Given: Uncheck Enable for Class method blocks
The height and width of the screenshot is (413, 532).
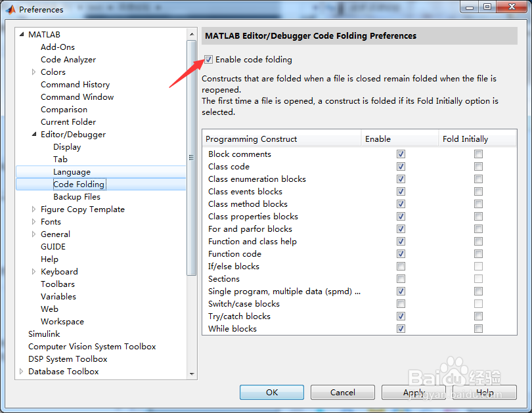Looking at the screenshot, I should coord(401,204).
